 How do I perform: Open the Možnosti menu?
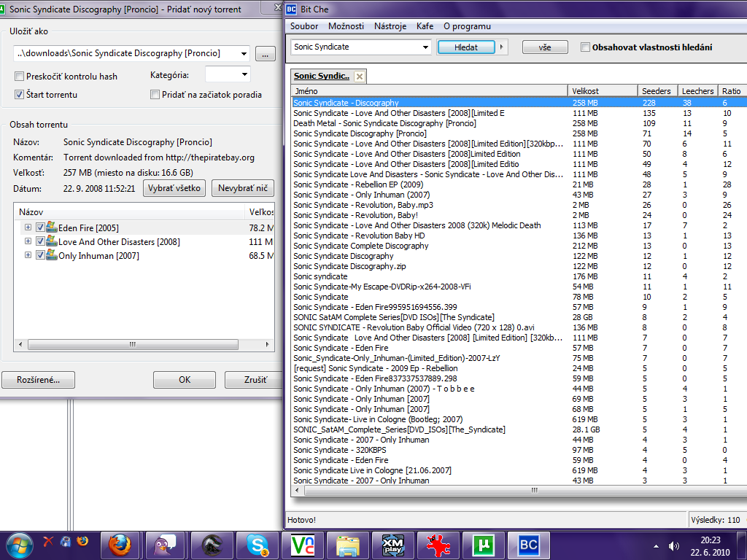click(346, 26)
